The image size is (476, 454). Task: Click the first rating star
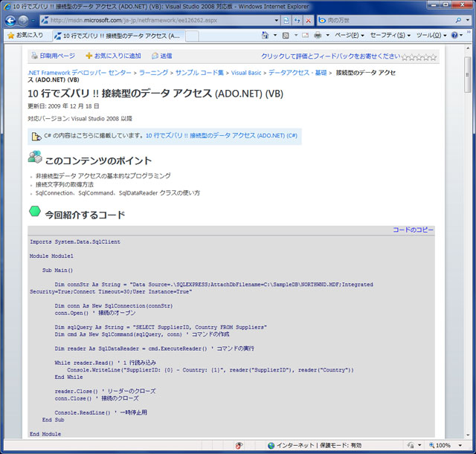coord(405,57)
